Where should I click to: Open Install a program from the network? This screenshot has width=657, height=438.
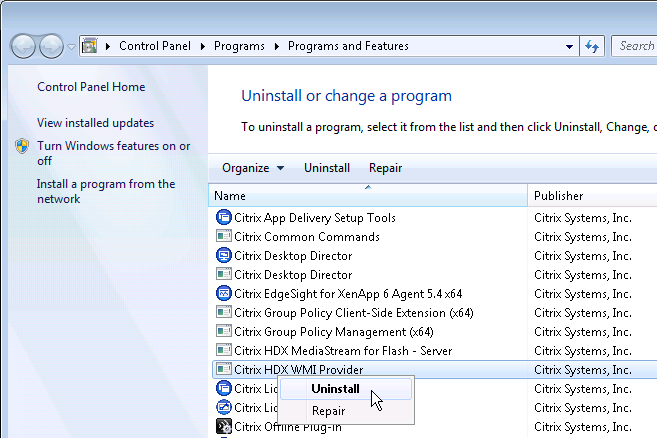click(x=106, y=191)
